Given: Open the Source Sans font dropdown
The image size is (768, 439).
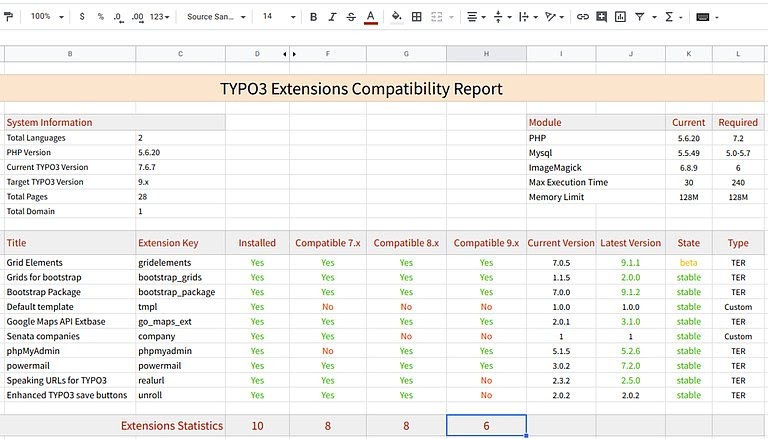Looking at the screenshot, I should pos(216,17).
